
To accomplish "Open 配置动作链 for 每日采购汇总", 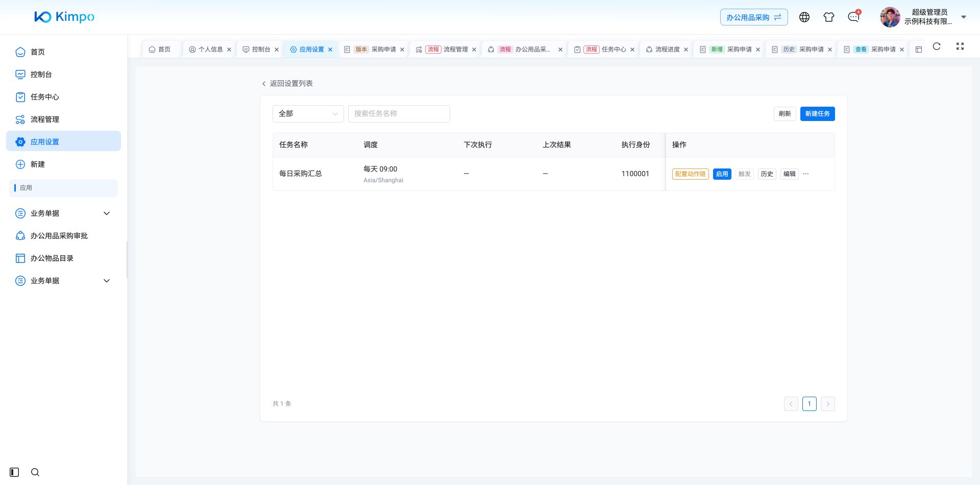I will coord(691,174).
